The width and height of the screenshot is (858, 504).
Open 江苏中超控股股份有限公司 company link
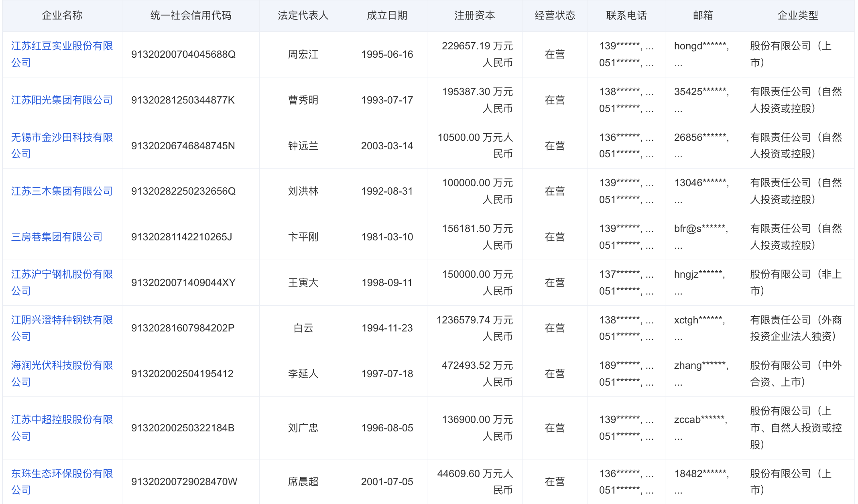62,428
